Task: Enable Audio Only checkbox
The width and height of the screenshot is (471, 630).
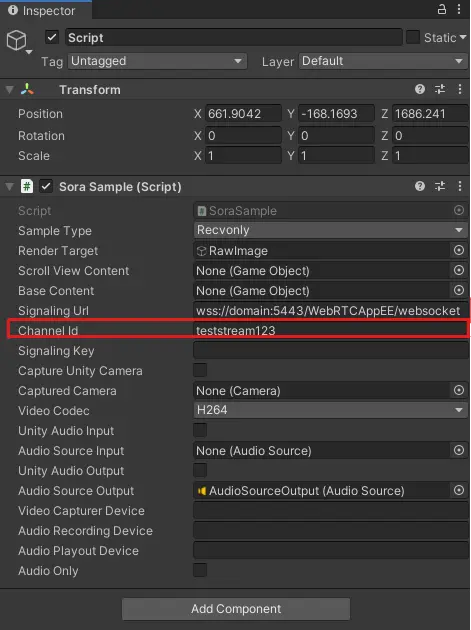Action: (200, 570)
